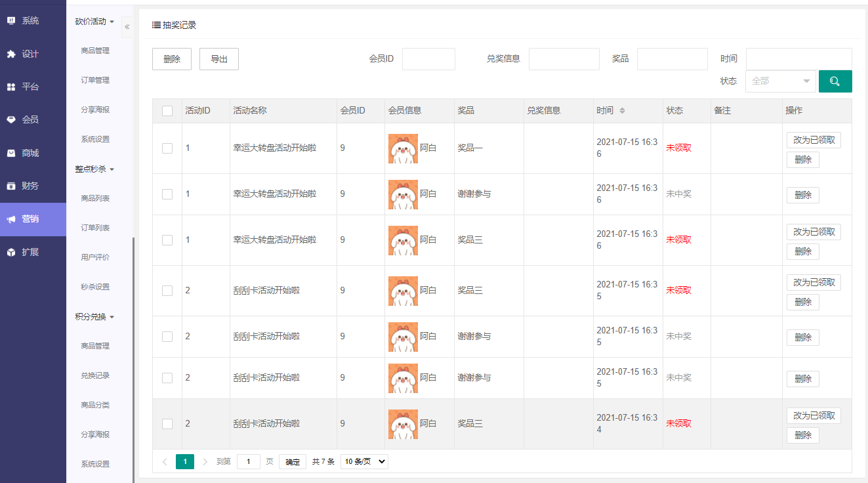This screenshot has height=483, width=868.
Task: Click the page number jump input
Action: [x=249, y=462]
